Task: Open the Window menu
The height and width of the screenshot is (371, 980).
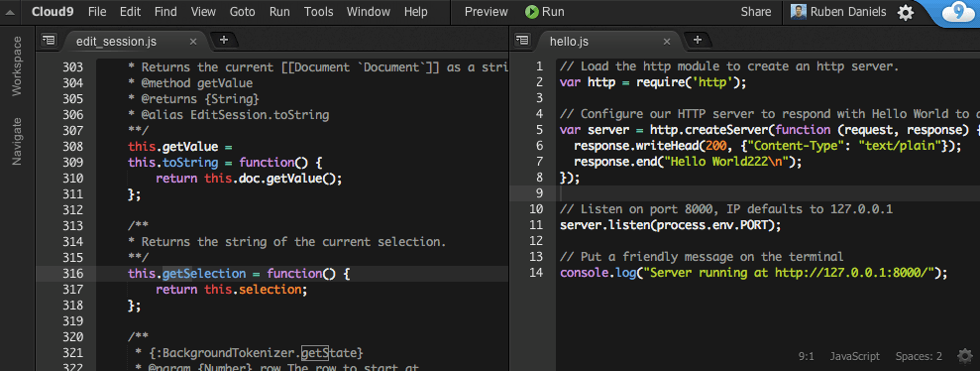Action: [x=369, y=12]
